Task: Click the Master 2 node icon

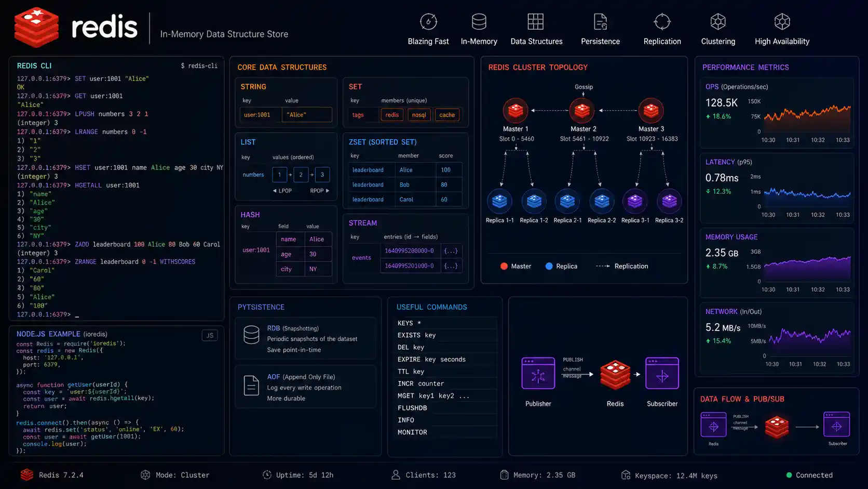Action: tap(582, 111)
